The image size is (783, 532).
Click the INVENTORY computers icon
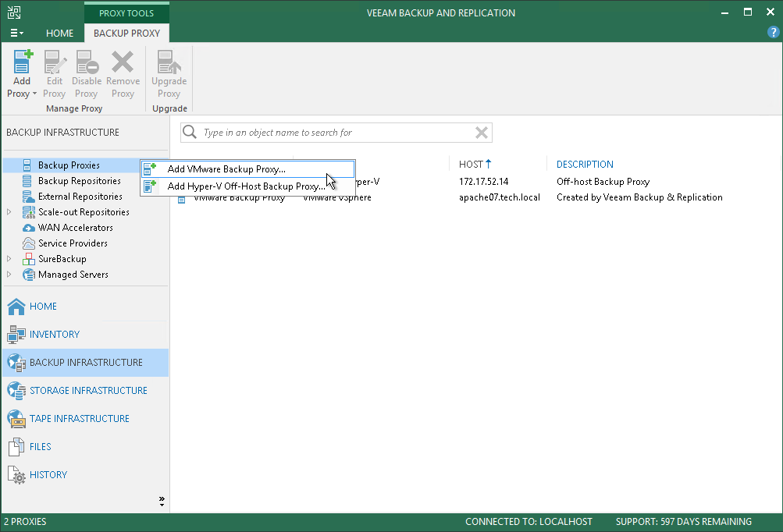16,335
